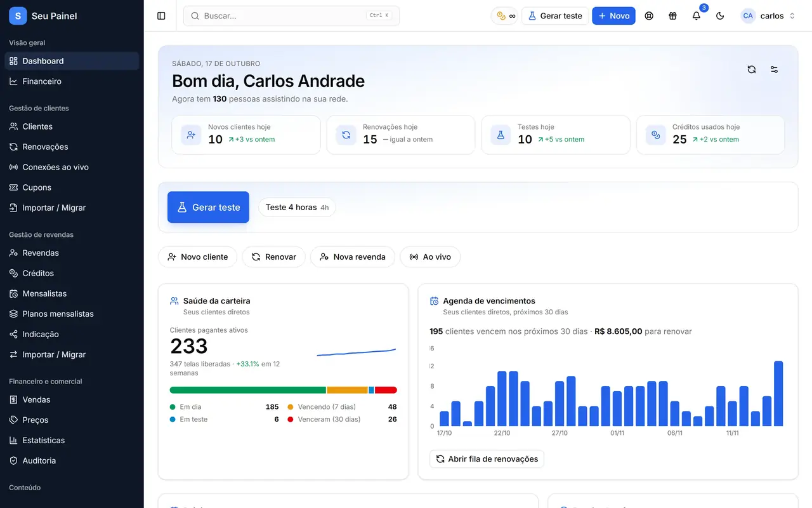812x508 pixels.
Task: Open the gift icon in the top bar
Action: coord(672,16)
